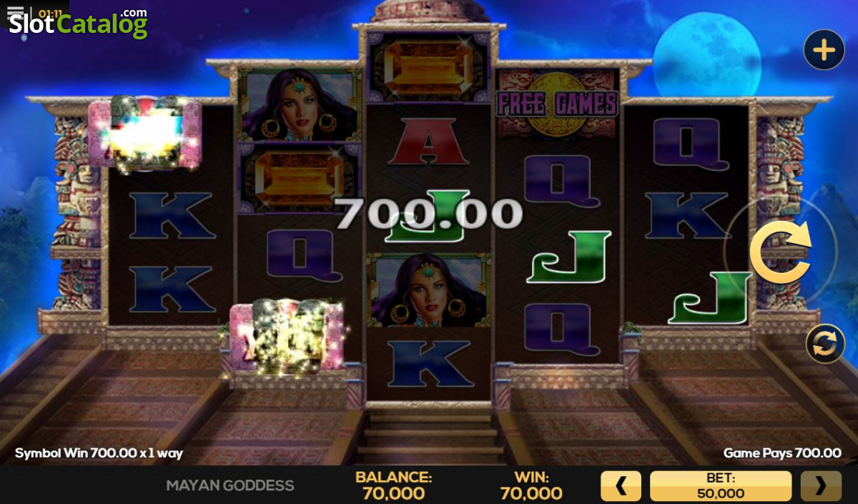Click the sparkling symbol on first reel

(x=145, y=134)
